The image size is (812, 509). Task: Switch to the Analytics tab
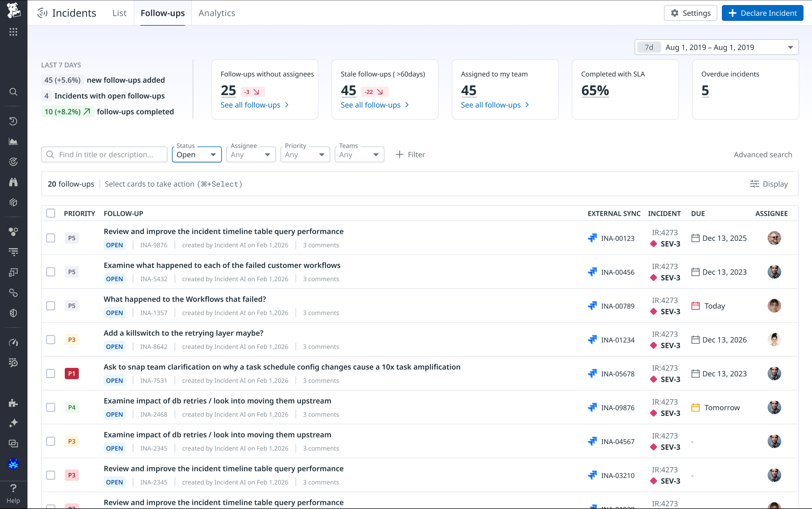[217, 13]
